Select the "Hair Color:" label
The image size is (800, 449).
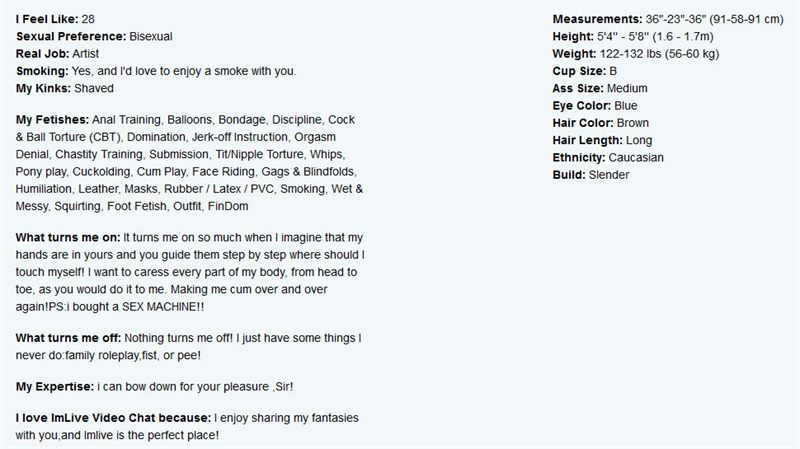tap(583, 123)
